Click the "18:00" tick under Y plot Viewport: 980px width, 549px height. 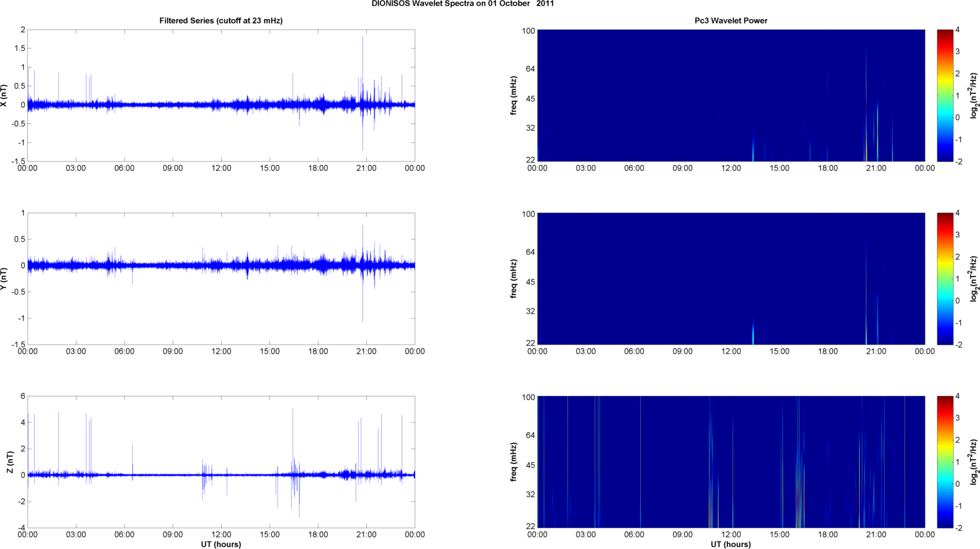[318, 352]
